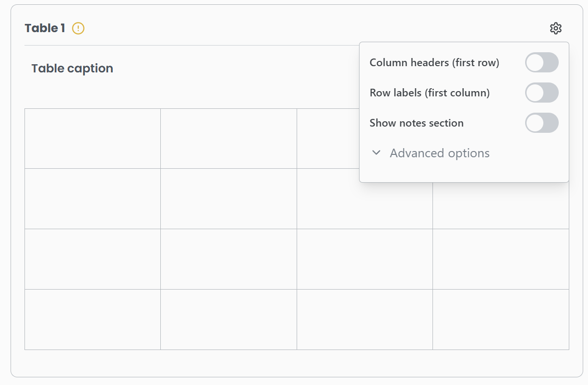Select the second cell in the last row
Image resolution: width=588 pixels, height=385 pixels.
pyautogui.click(x=228, y=319)
